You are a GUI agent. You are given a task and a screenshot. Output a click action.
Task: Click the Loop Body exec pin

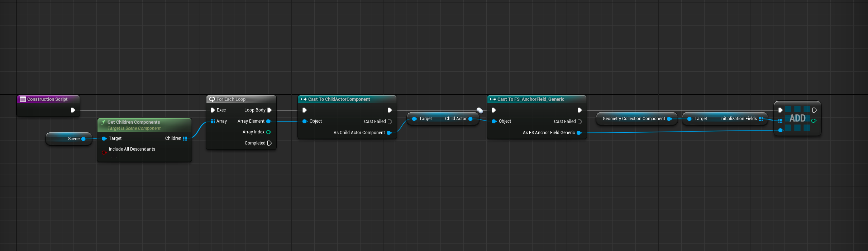270,110
